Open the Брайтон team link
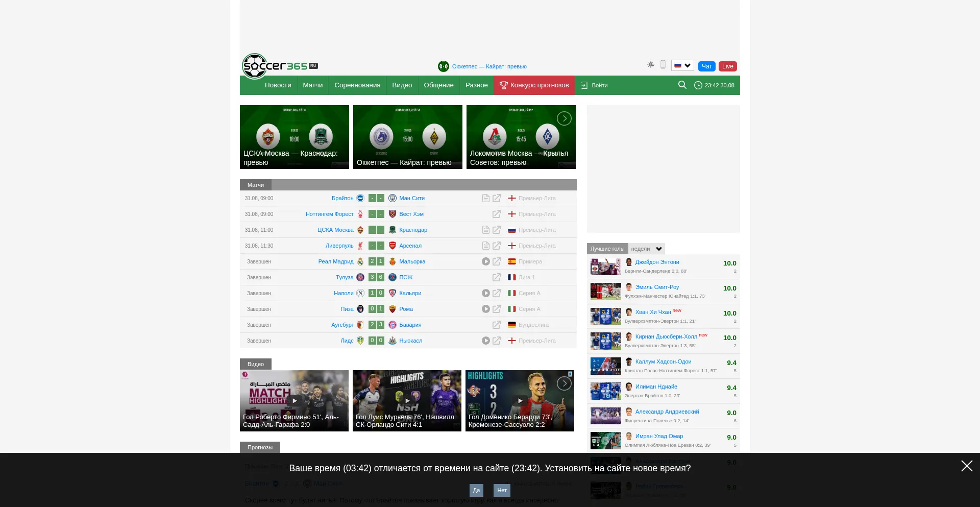This screenshot has width=980, height=507. pyautogui.click(x=342, y=198)
